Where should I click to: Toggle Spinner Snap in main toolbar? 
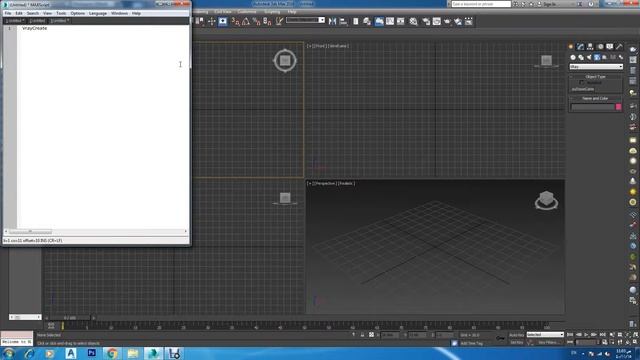(x=267, y=21)
